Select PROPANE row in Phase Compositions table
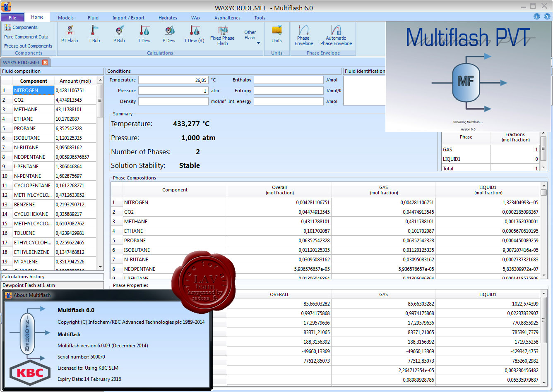Image resolution: width=553 pixels, height=392 pixels. click(325, 240)
